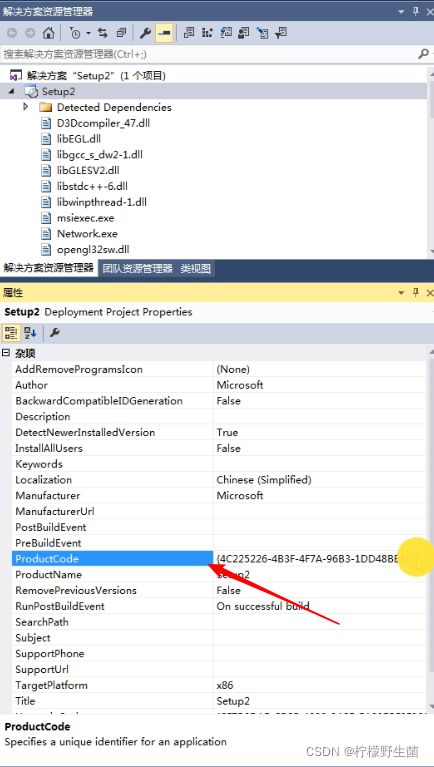Click DetectNewerInstalledVersion value True
The width and height of the screenshot is (434, 767).
tap(227, 432)
